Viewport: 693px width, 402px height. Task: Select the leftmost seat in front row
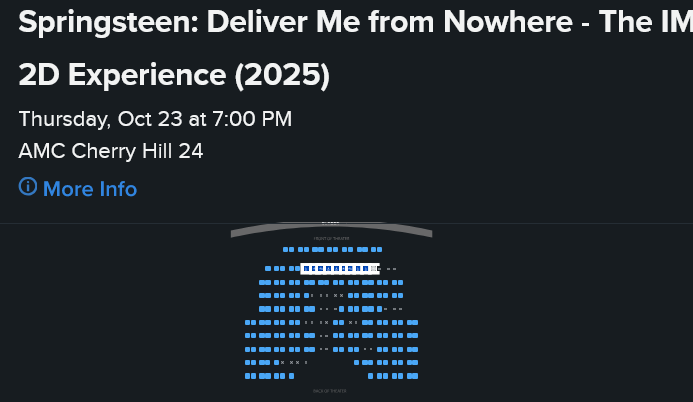(285, 249)
